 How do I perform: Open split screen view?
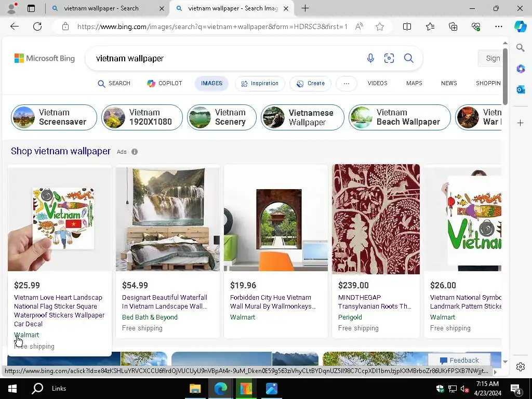(x=407, y=26)
